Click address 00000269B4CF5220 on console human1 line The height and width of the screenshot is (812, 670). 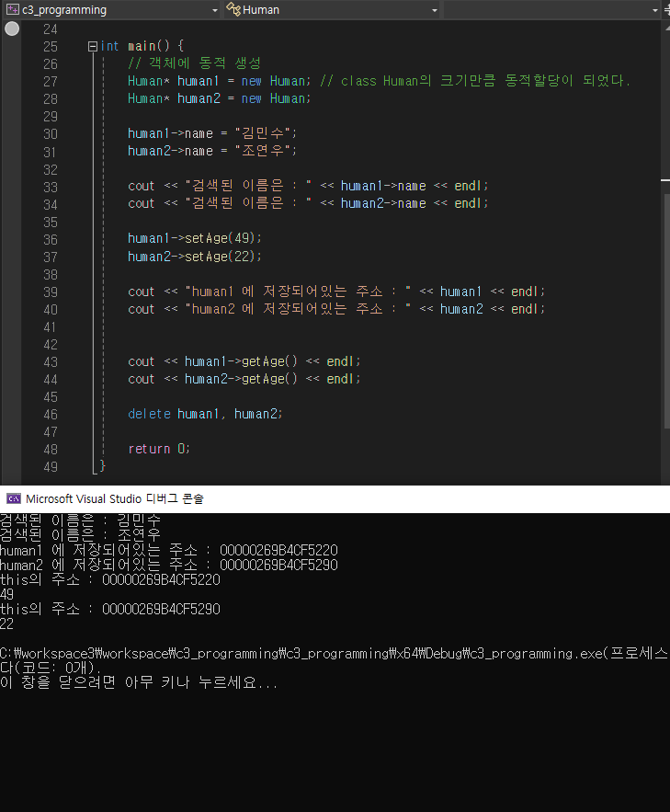coord(278,550)
